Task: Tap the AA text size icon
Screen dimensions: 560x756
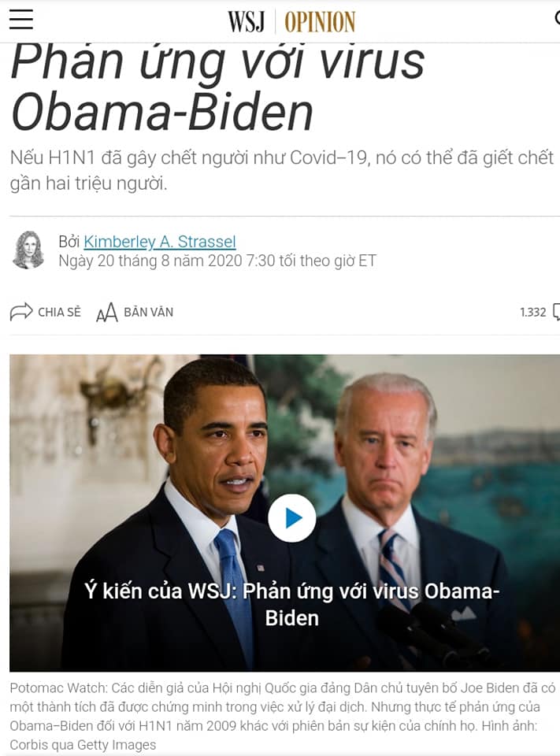Action: 106,313
